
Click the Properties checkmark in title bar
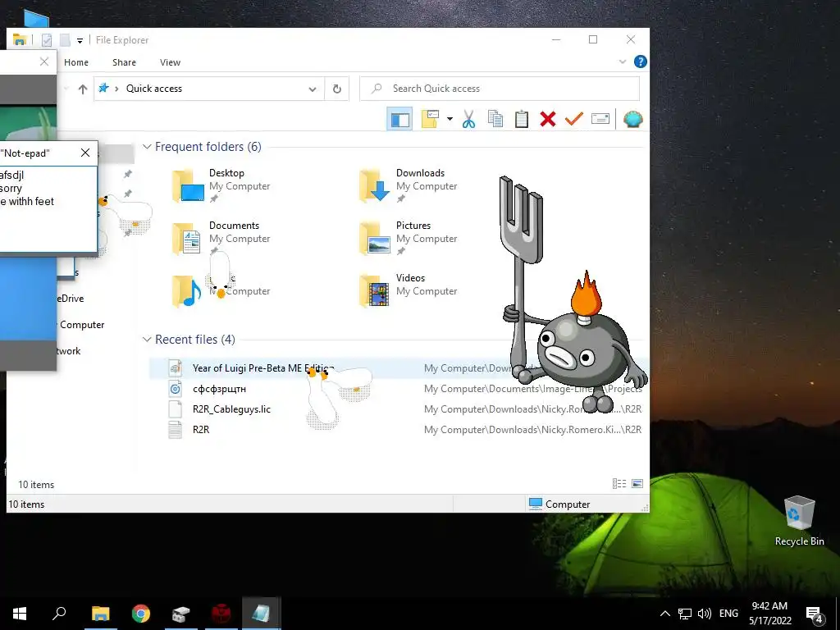coord(47,40)
